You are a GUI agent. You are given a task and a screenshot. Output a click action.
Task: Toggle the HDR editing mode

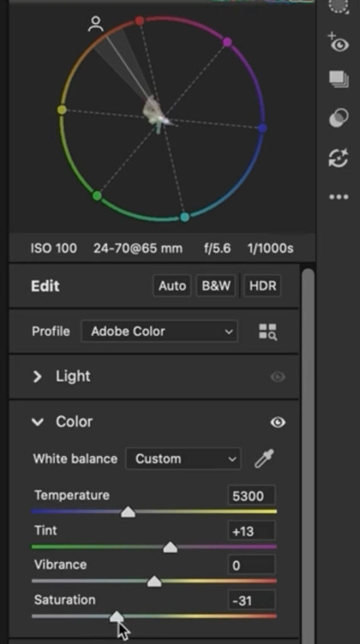[262, 286]
